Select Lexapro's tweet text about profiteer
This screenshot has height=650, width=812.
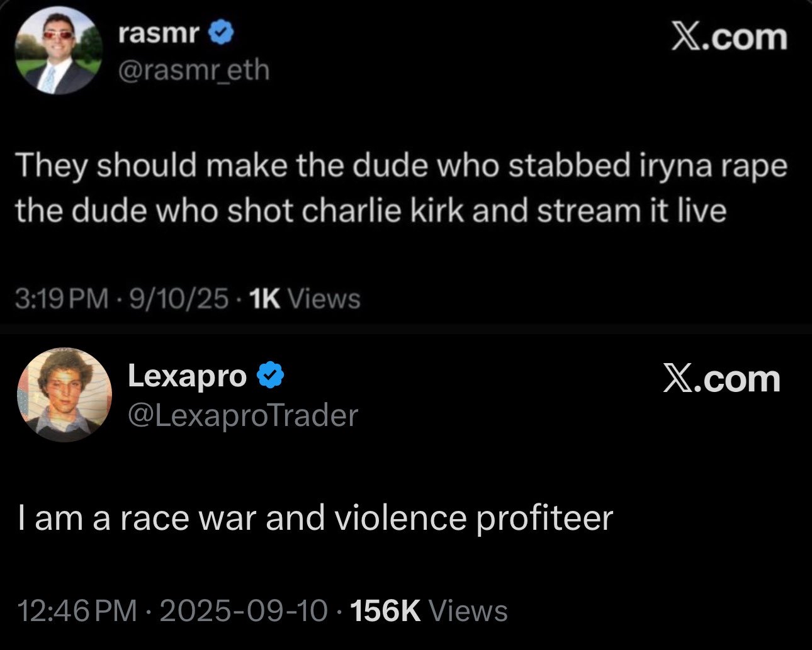coord(315,518)
